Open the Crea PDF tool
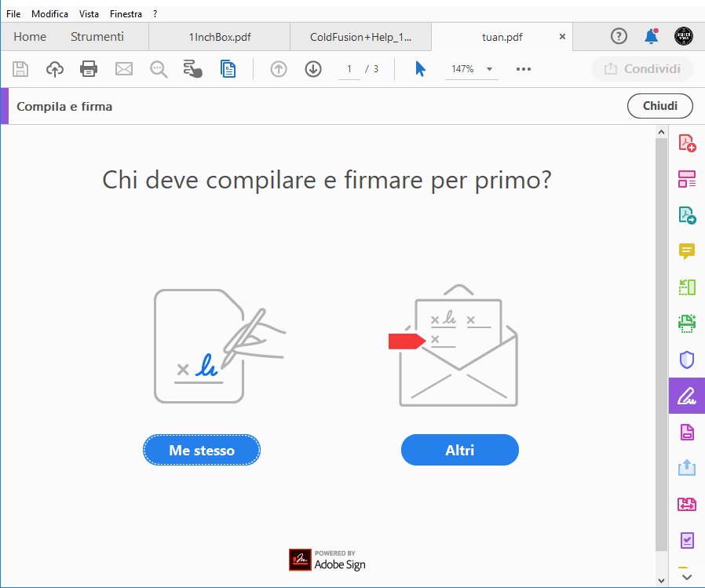705x588 pixels. [686, 142]
